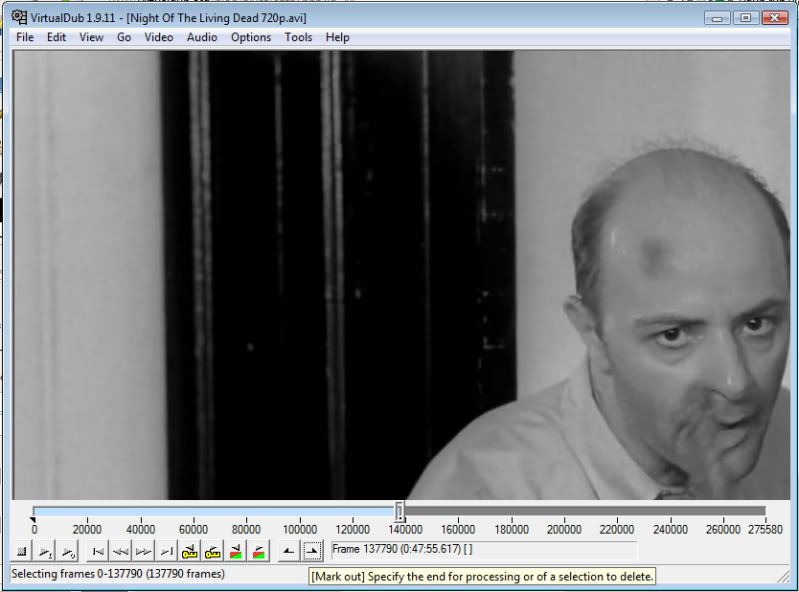Click the Mark out button

pos(312,551)
